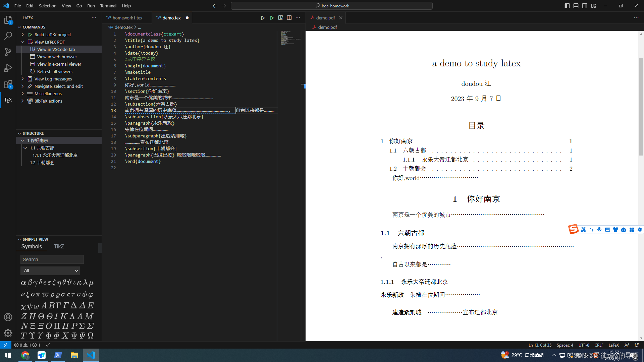Open the Source Control view
The width and height of the screenshot is (644, 362).
(x=8, y=52)
